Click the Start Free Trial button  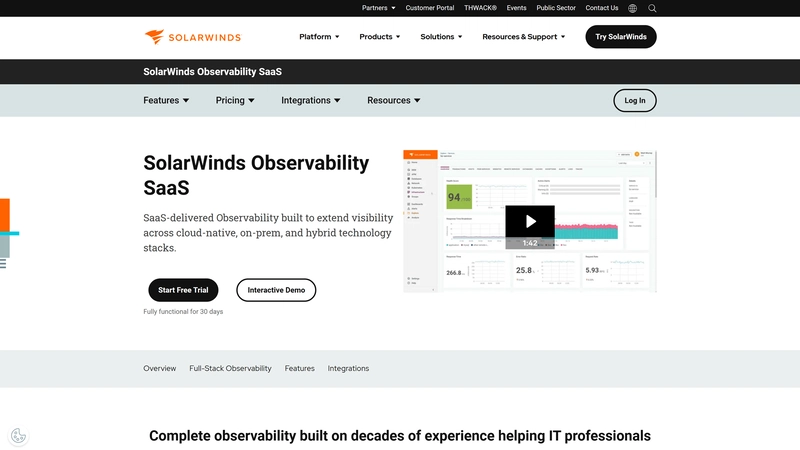(183, 290)
